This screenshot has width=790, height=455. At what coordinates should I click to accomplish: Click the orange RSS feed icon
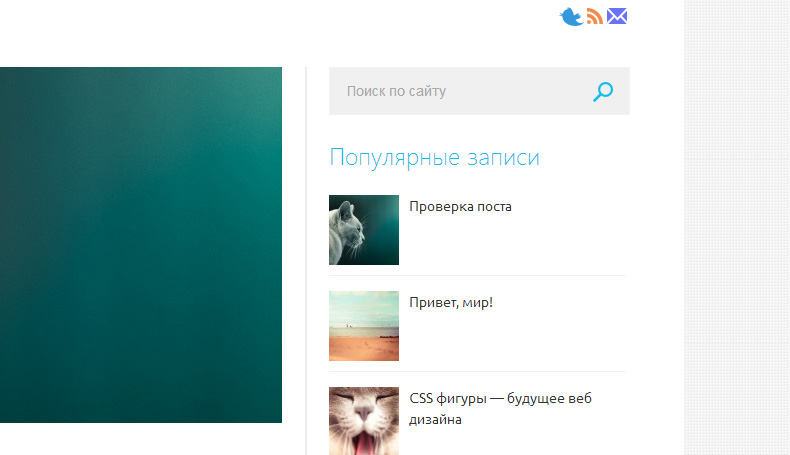click(x=595, y=17)
